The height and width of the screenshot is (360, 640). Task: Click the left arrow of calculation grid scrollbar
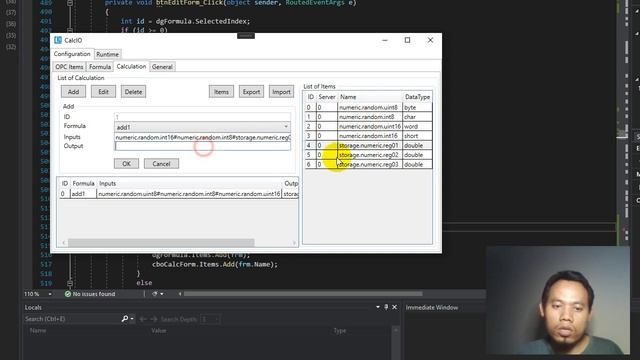(x=64, y=242)
